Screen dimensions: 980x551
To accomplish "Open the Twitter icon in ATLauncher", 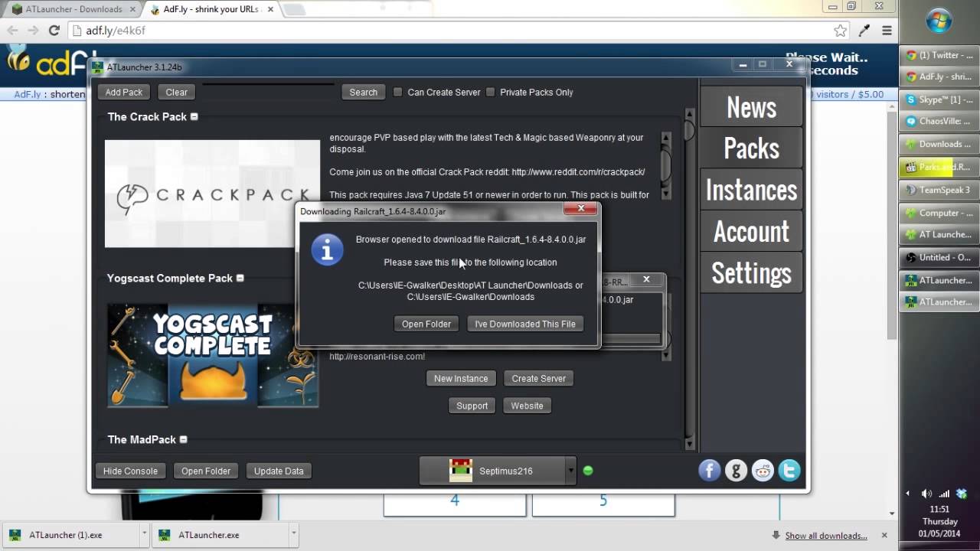I will (x=789, y=471).
